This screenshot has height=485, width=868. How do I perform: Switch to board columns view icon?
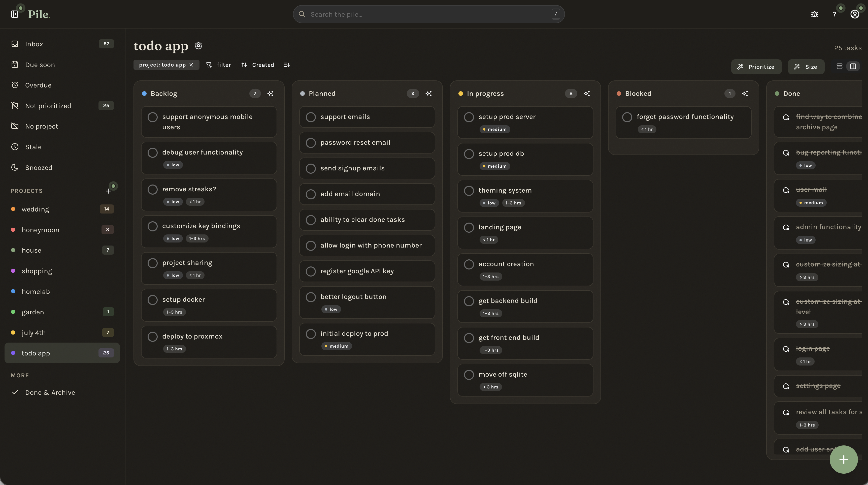(x=853, y=67)
